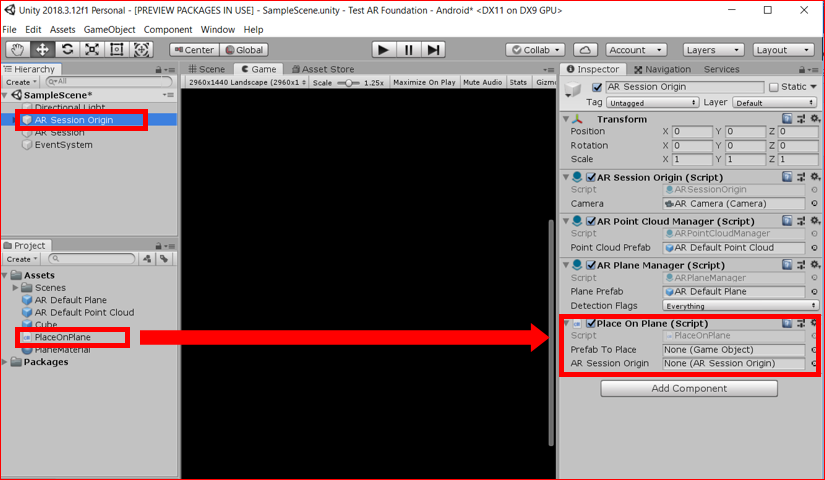The height and width of the screenshot is (480, 825).
Task: Open the Tag dropdown
Action: [652, 103]
